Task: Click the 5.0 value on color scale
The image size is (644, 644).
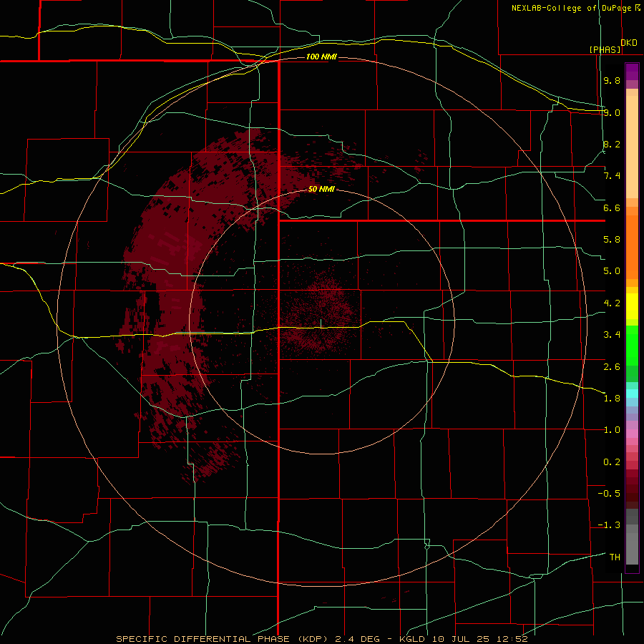Action: point(612,271)
